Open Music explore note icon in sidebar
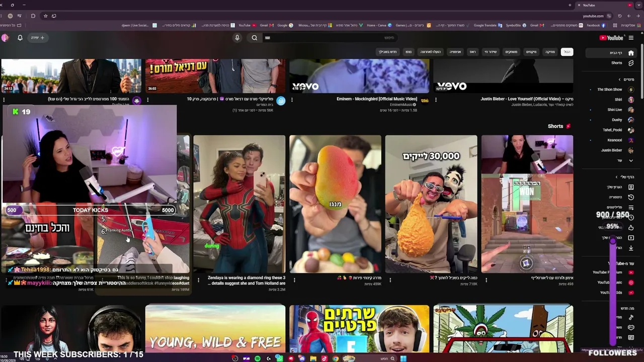Viewport: 644px width, 362px height. pyautogui.click(x=631, y=317)
